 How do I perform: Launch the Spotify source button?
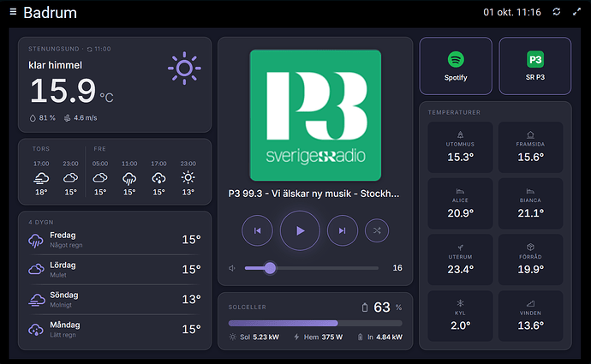pyautogui.click(x=456, y=66)
